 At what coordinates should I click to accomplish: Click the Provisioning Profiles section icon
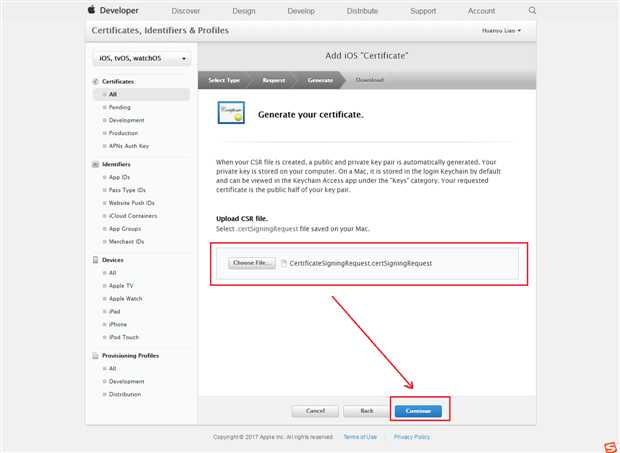coord(95,356)
